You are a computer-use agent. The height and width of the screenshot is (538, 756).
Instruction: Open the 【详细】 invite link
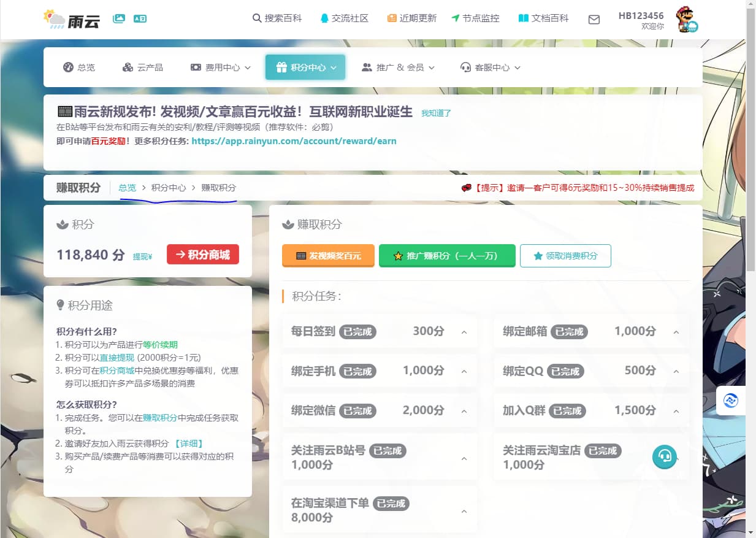[x=188, y=444]
